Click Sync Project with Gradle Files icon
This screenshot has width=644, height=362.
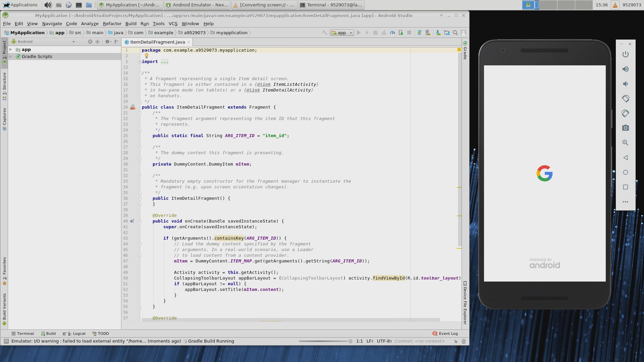point(419,33)
